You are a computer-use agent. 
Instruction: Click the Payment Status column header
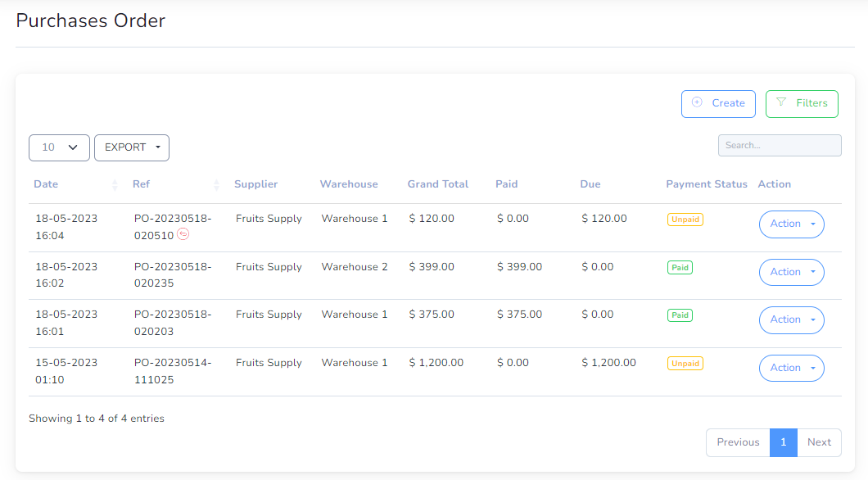click(x=707, y=184)
